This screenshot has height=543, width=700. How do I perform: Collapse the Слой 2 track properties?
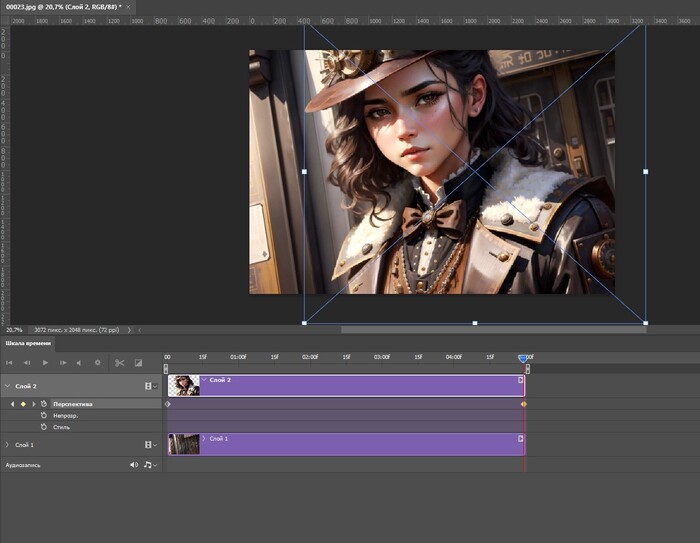[8, 386]
